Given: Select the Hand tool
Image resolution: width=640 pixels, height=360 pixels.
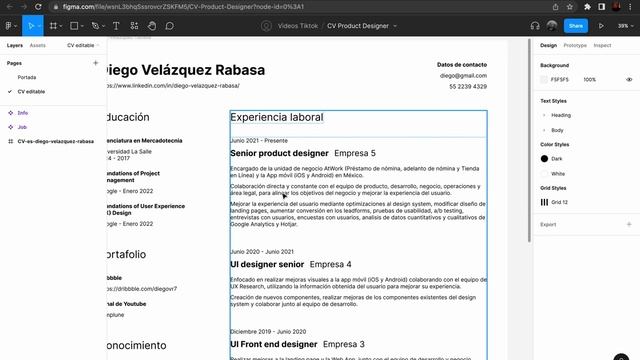Looking at the screenshot, I should [152, 26].
